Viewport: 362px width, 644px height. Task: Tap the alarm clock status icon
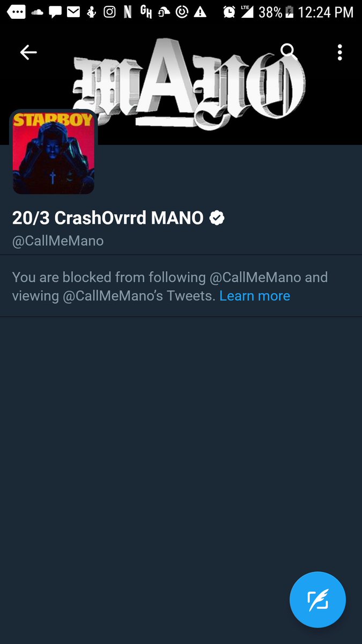(x=229, y=12)
